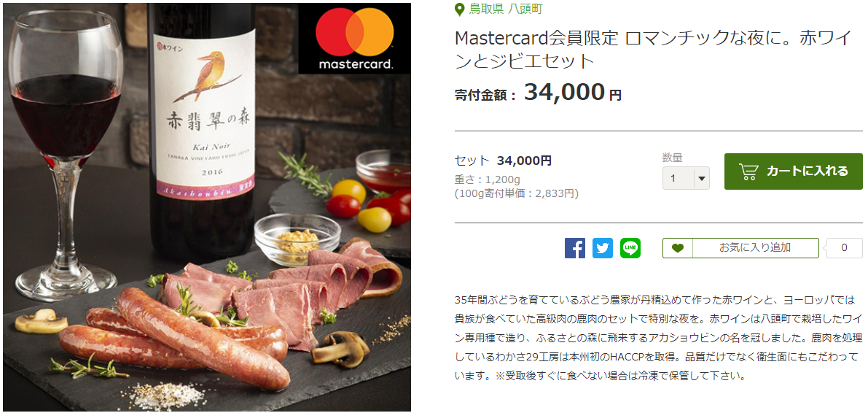Open 鳥取県 八頭町 location link
The image size is (868, 413).
505,9
